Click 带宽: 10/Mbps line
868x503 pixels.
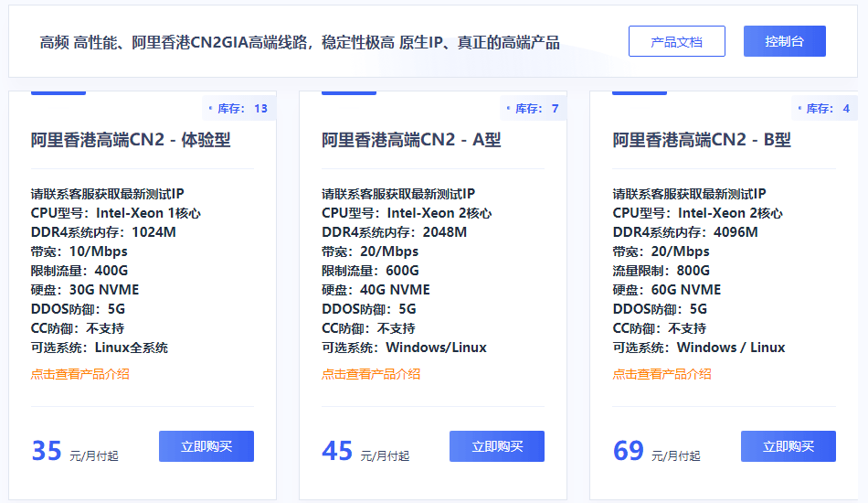pyautogui.click(x=79, y=251)
